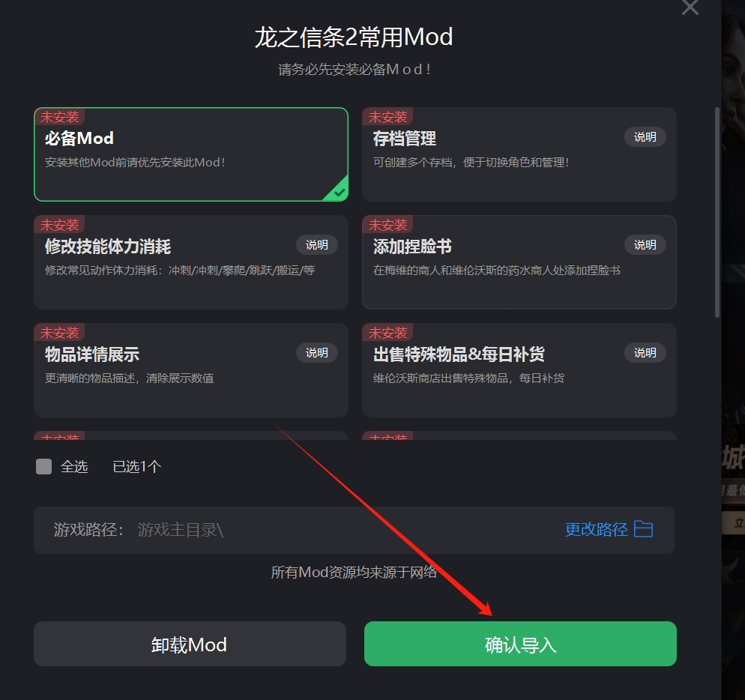
Task: Close the 龙之信条2常用Mod dialog
Action: (x=690, y=7)
